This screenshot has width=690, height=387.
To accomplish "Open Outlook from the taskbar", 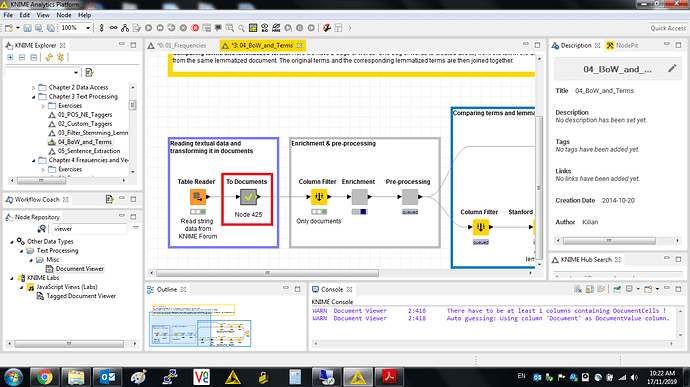I will [107, 377].
